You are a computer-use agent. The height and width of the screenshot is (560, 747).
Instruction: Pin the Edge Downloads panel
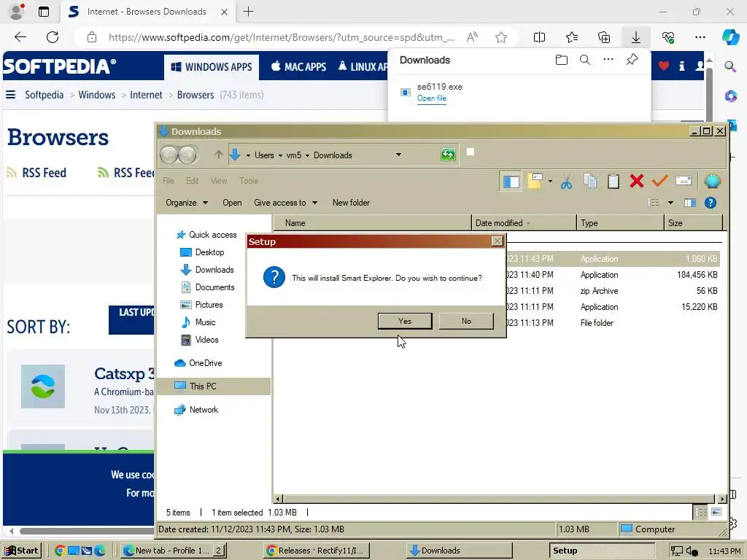pyautogui.click(x=632, y=60)
